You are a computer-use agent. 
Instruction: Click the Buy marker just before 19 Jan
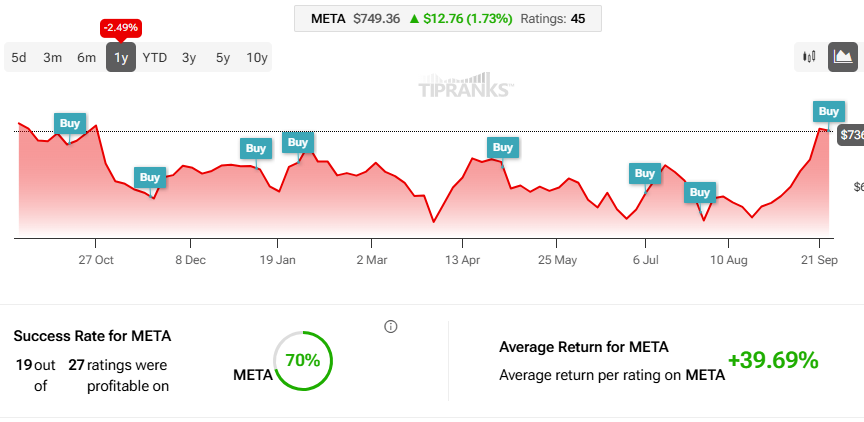click(256, 148)
